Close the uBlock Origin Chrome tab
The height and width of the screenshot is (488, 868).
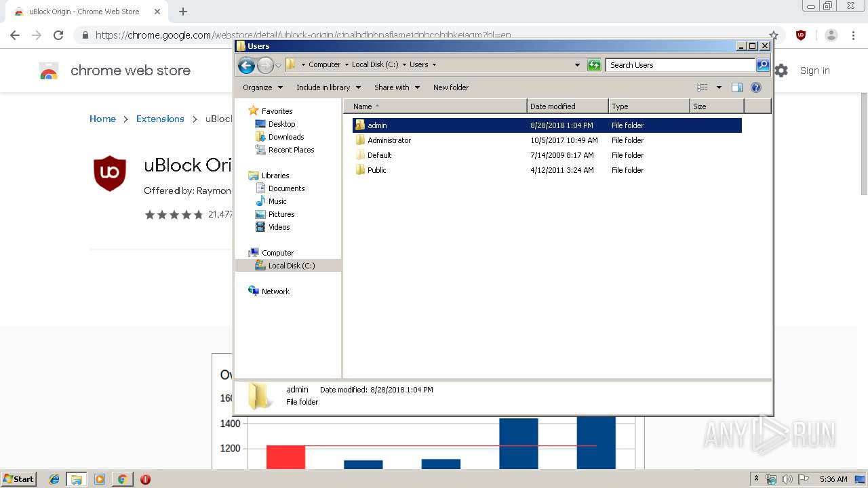157,12
